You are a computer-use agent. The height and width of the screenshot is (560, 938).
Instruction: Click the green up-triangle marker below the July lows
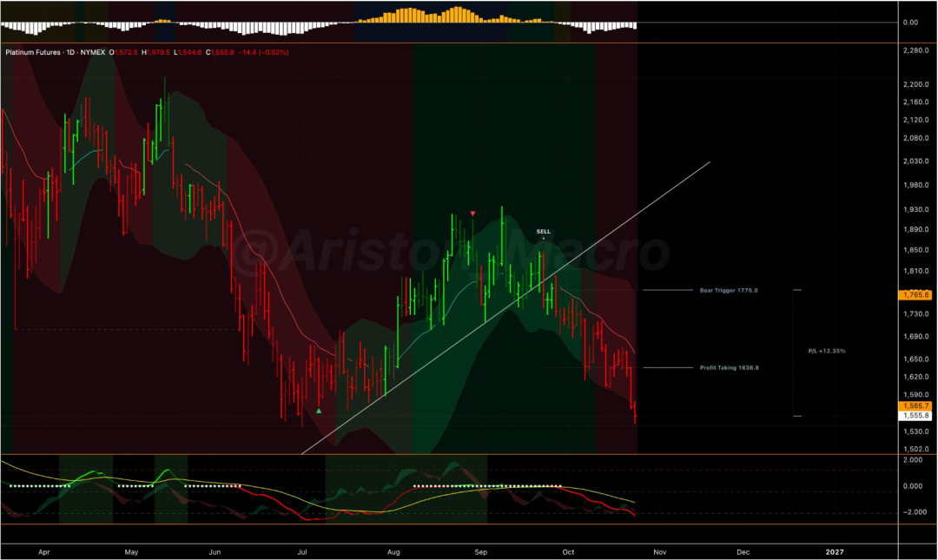point(319,411)
